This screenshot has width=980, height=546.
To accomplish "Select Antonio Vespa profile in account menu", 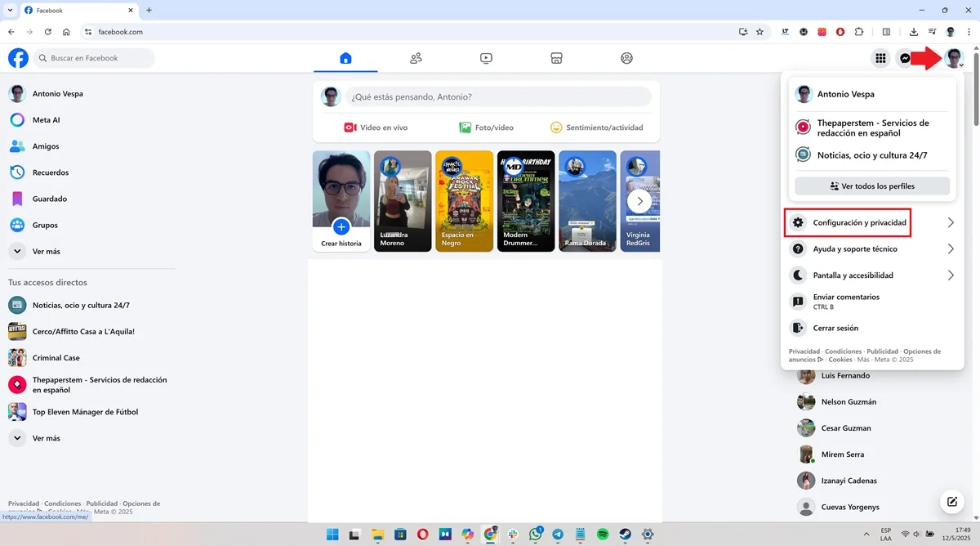I will (872, 94).
